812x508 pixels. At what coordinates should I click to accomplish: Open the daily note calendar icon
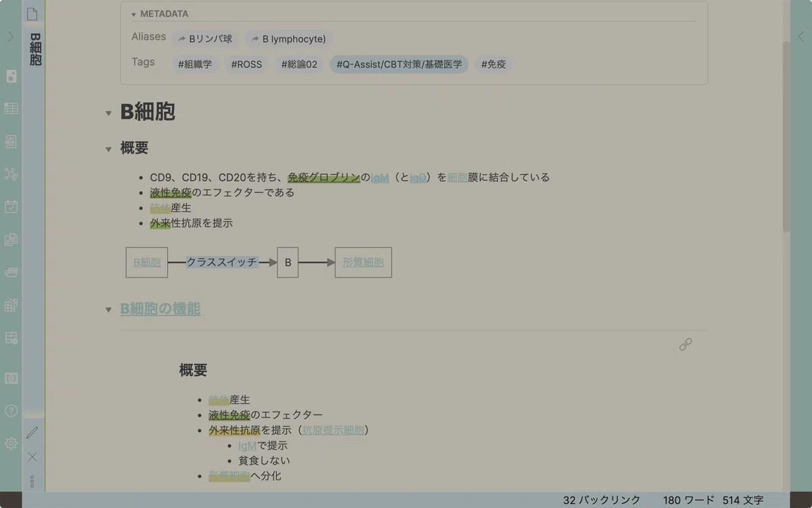point(11,207)
